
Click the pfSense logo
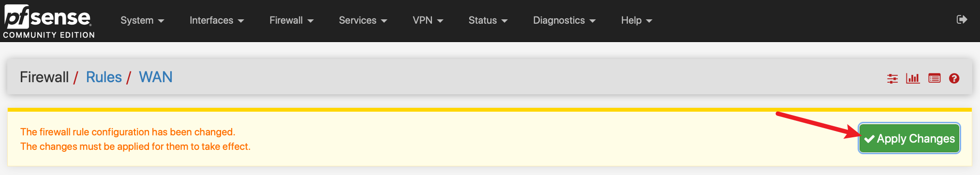coord(48,21)
